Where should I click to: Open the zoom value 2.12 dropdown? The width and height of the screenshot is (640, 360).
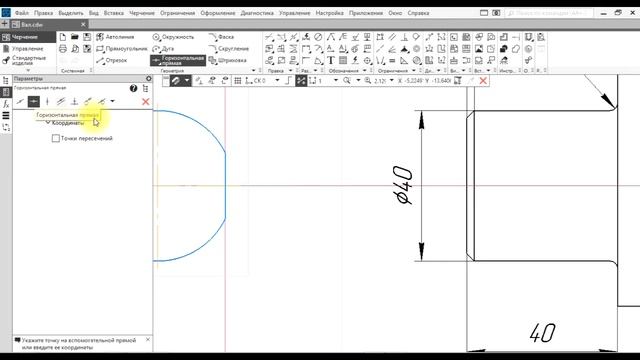coord(391,81)
